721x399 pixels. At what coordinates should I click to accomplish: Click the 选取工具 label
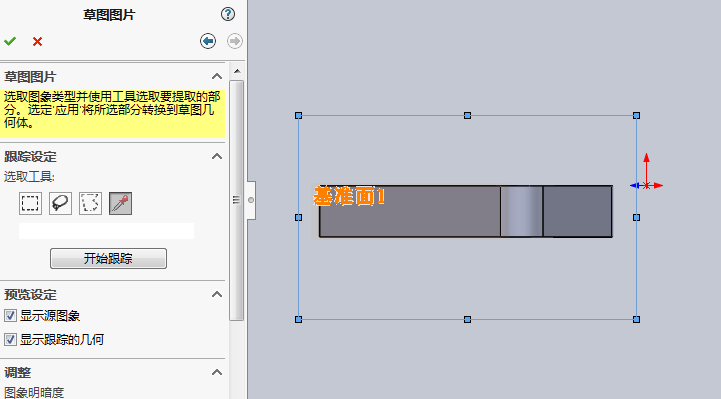click(29, 177)
